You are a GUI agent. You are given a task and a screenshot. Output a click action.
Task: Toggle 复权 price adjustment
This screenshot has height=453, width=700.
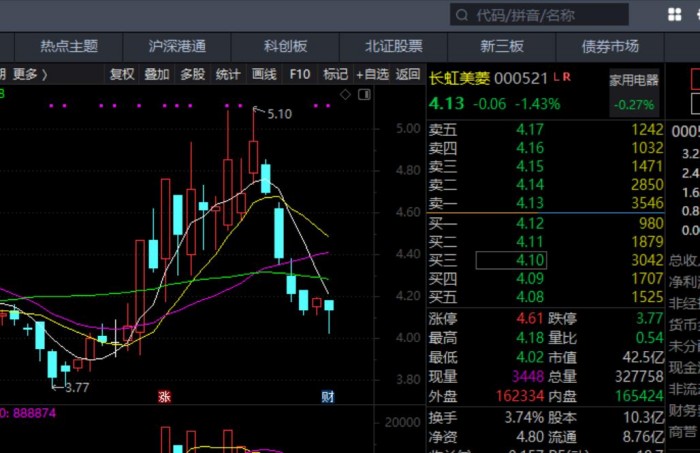coord(122,74)
